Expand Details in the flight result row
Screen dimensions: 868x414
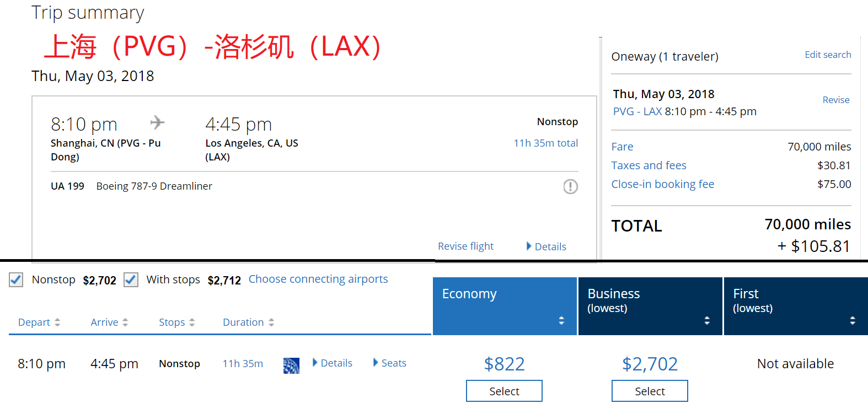[x=333, y=363]
